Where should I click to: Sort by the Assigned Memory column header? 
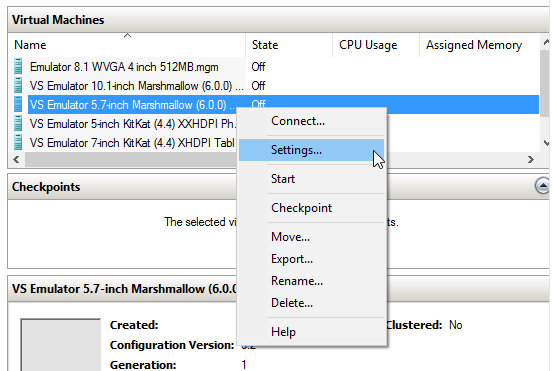pyautogui.click(x=479, y=45)
